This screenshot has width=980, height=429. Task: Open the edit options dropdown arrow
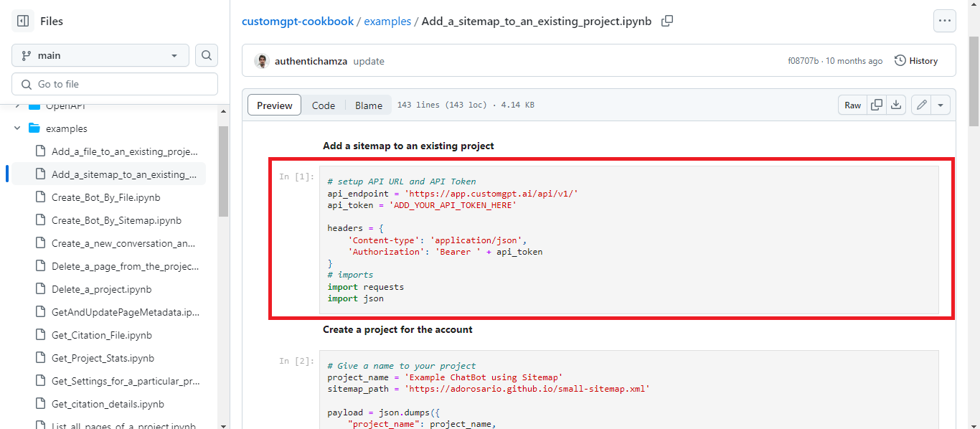pyautogui.click(x=941, y=105)
